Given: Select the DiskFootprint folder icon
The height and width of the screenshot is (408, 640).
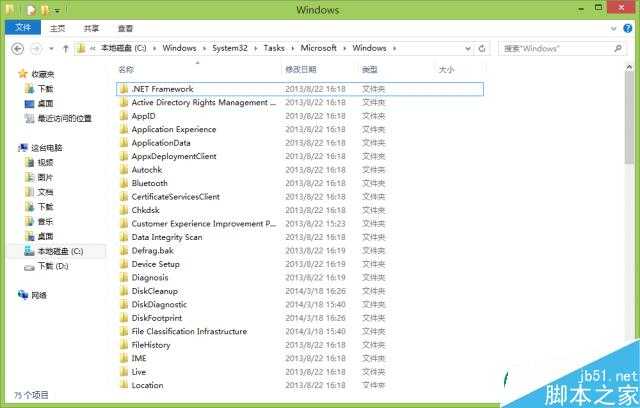Looking at the screenshot, I should pos(124,318).
